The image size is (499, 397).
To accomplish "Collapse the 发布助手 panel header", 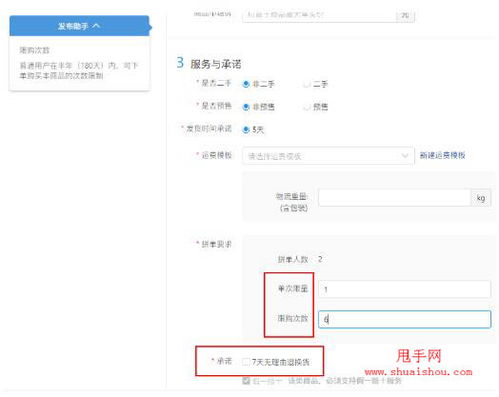I will (x=79, y=26).
